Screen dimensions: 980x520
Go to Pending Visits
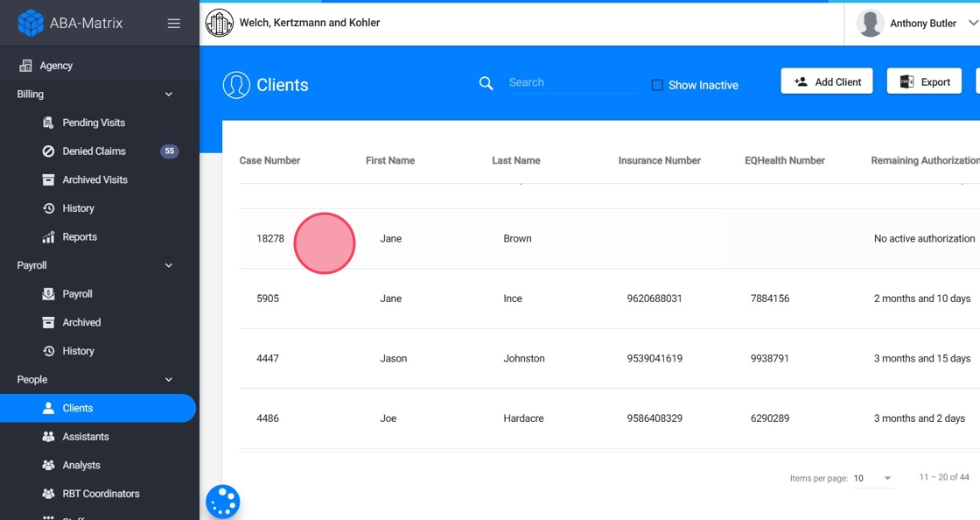[x=94, y=123]
